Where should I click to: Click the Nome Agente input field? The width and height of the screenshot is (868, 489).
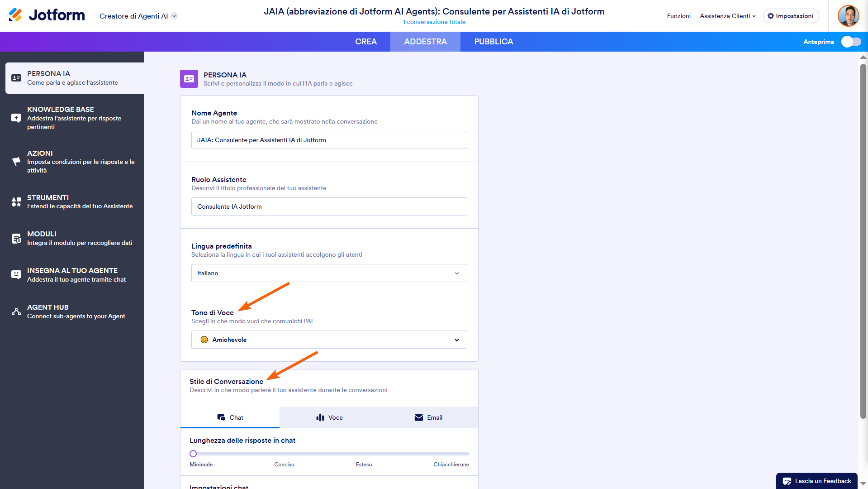tap(329, 139)
